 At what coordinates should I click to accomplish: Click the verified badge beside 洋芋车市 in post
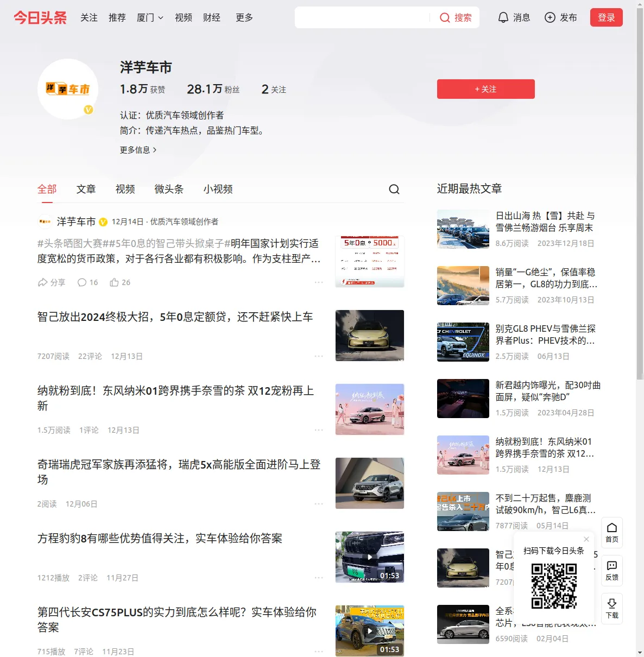click(103, 222)
